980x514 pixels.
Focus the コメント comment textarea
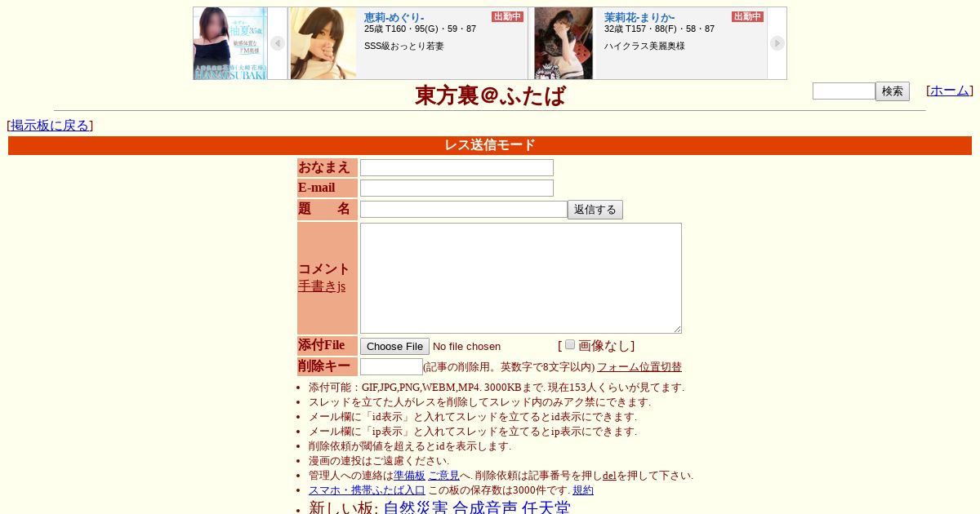pyautogui.click(x=521, y=278)
